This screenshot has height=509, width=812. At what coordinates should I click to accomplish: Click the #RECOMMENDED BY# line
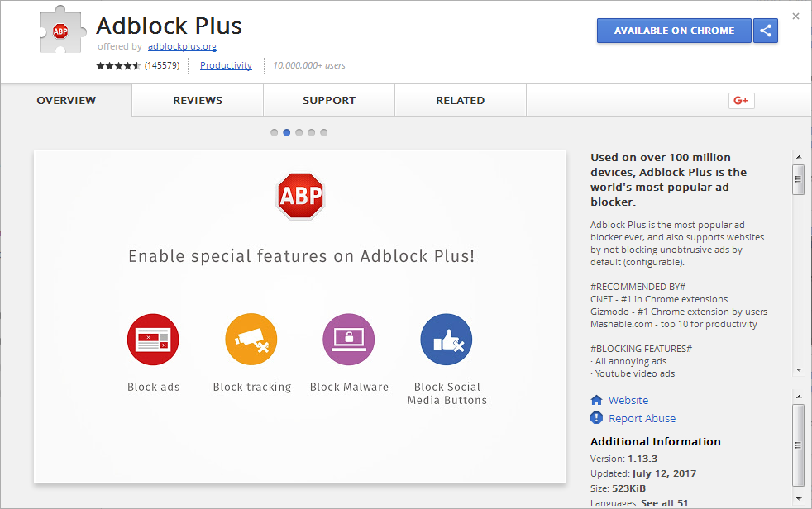638,287
